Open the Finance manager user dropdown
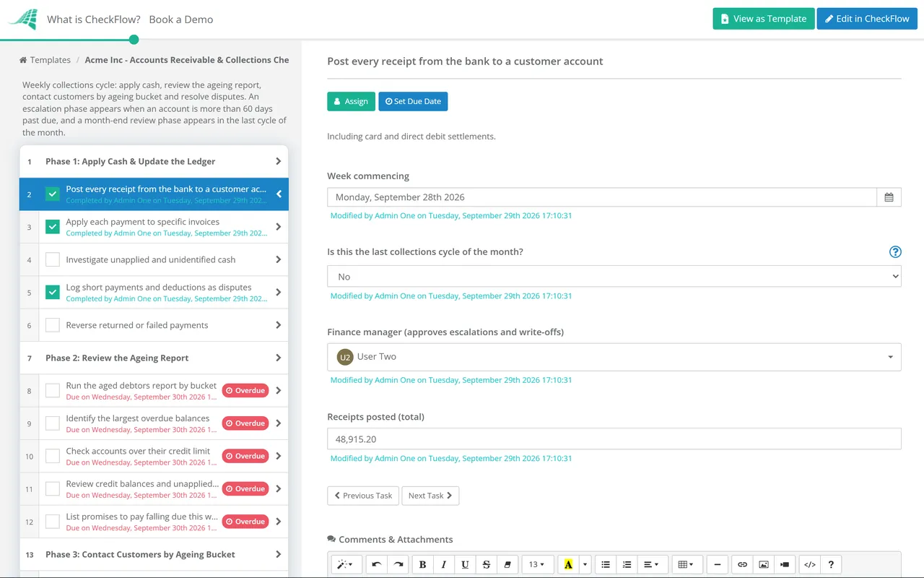 click(614, 357)
